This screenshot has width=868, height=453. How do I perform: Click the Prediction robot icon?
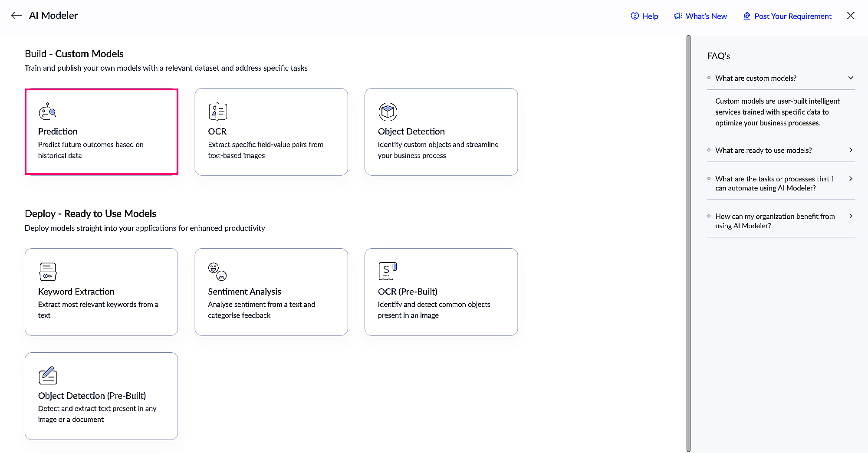tap(47, 112)
